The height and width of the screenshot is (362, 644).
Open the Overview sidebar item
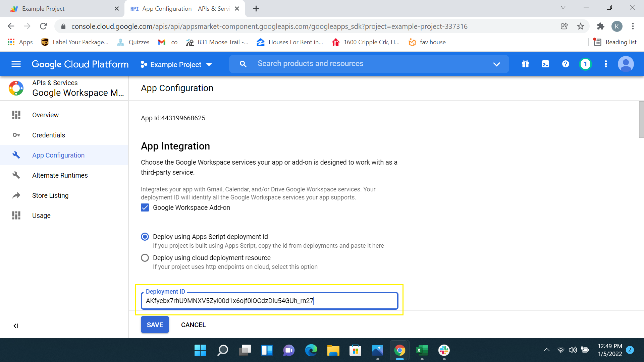(64, 115)
